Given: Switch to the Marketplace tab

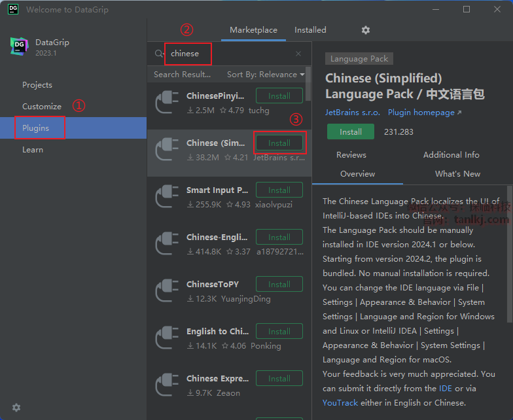Looking at the screenshot, I should click(253, 30).
